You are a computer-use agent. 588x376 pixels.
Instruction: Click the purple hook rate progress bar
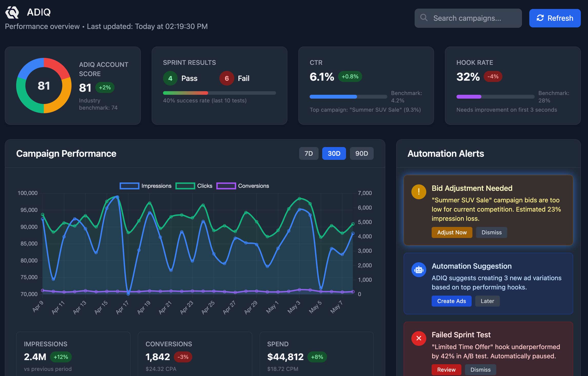tap(495, 97)
